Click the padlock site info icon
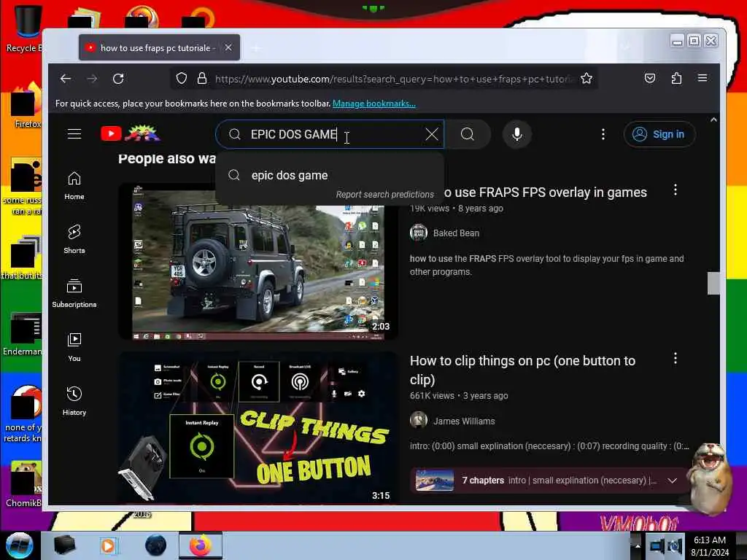The image size is (747, 560). [202, 78]
